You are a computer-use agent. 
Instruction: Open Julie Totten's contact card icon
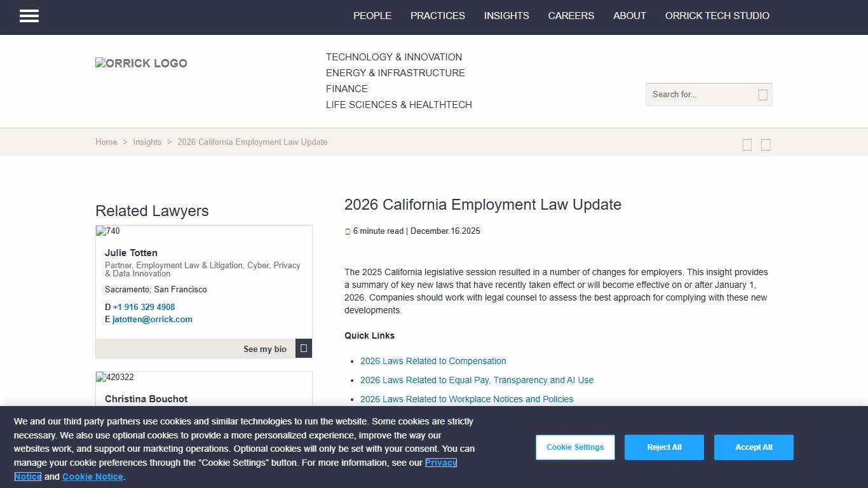coord(303,348)
